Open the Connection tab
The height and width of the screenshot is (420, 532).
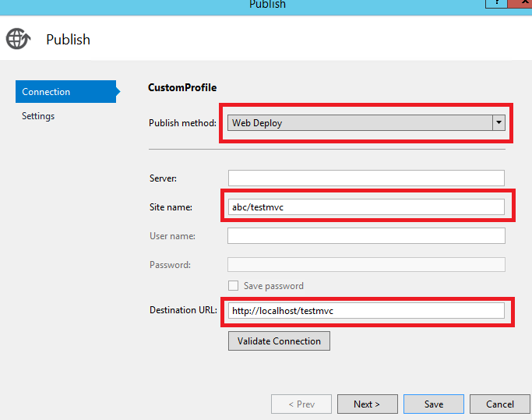pyautogui.click(x=66, y=92)
